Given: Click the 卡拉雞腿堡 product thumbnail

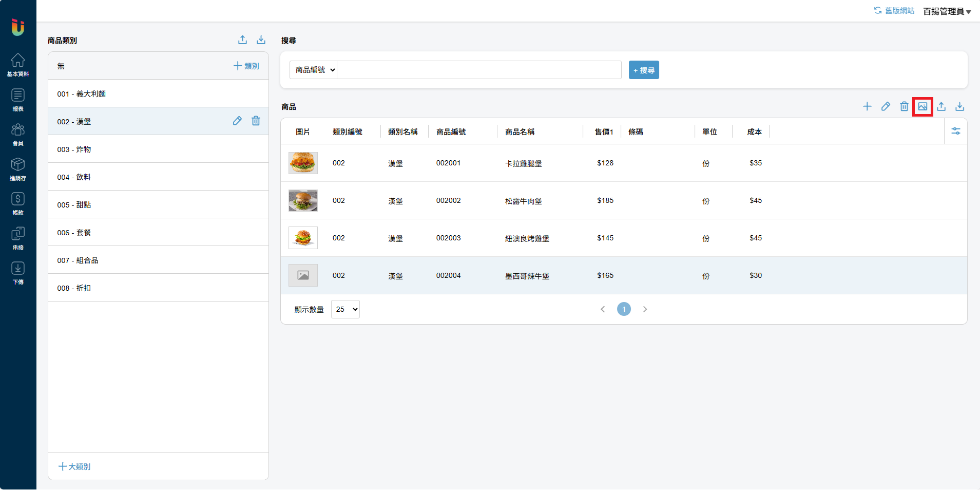Looking at the screenshot, I should click(x=303, y=163).
